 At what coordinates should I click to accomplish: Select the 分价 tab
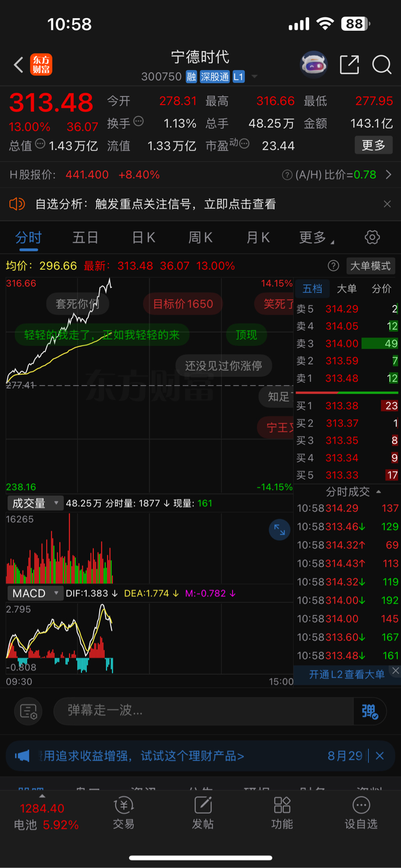[x=381, y=288]
